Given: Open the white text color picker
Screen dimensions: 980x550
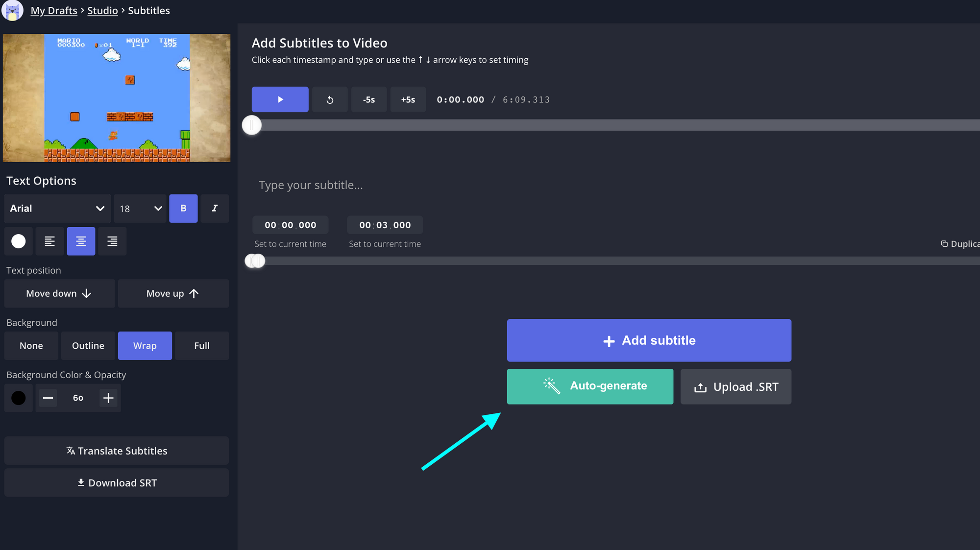Looking at the screenshot, I should click(x=19, y=241).
